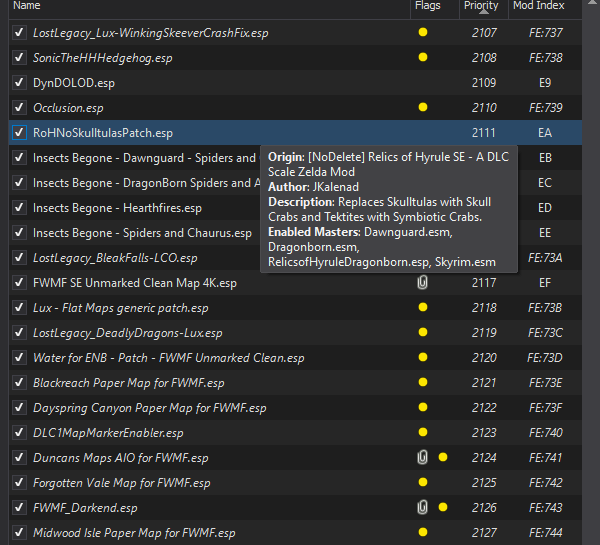Screen dimensions: 600x545
Task: Select Duncans Maps AIO for FWMF.esp name
Action: (121, 458)
